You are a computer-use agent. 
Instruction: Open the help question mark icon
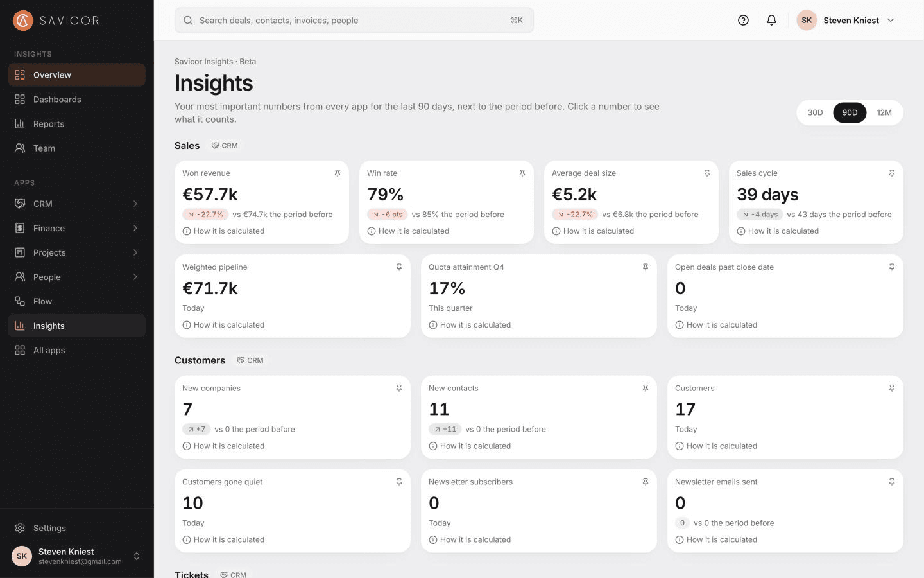point(743,21)
